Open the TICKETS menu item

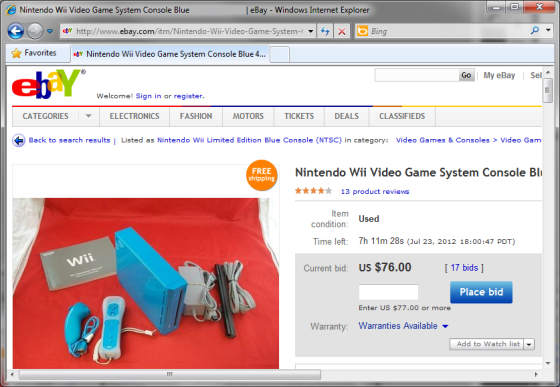[x=299, y=116]
